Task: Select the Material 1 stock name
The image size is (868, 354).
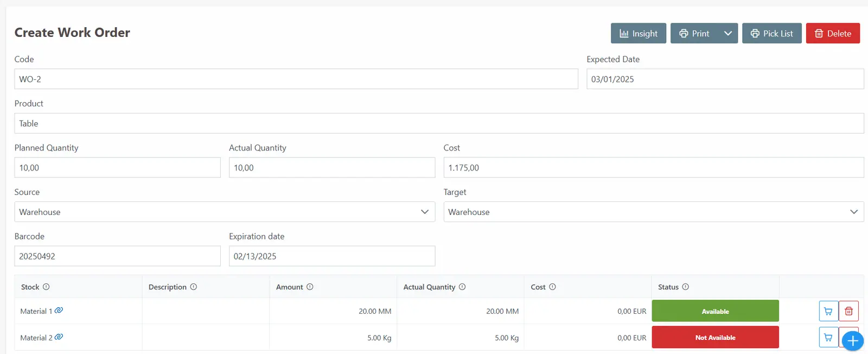Action: (x=36, y=311)
